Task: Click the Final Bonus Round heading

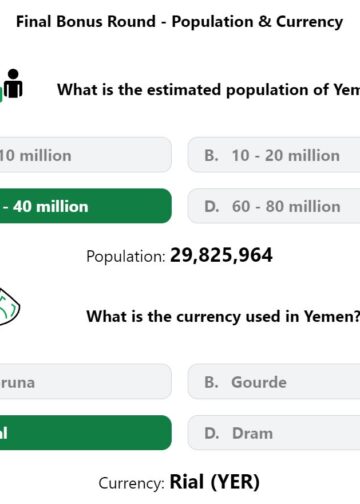Action: click(x=179, y=22)
